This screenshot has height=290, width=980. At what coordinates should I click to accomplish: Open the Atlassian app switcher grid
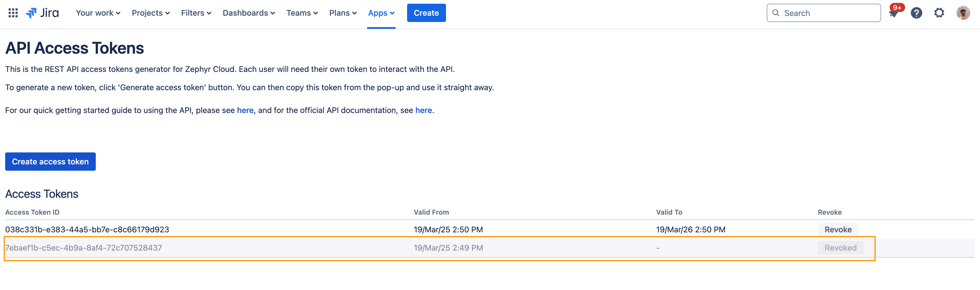pyautogui.click(x=13, y=13)
